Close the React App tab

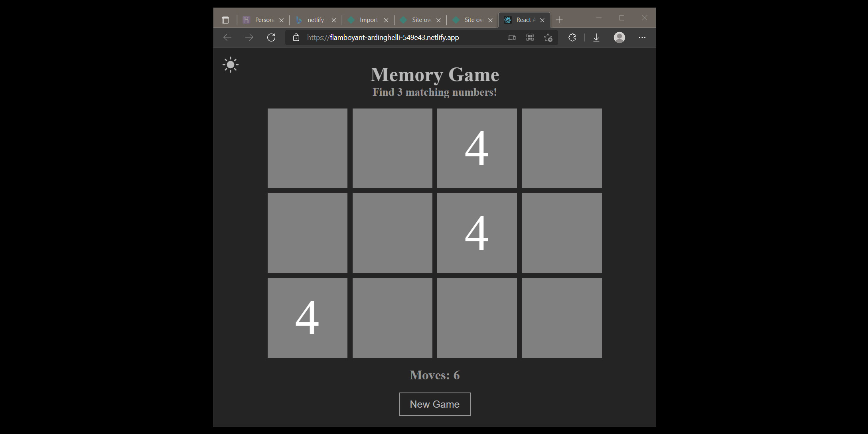pyautogui.click(x=542, y=20)
